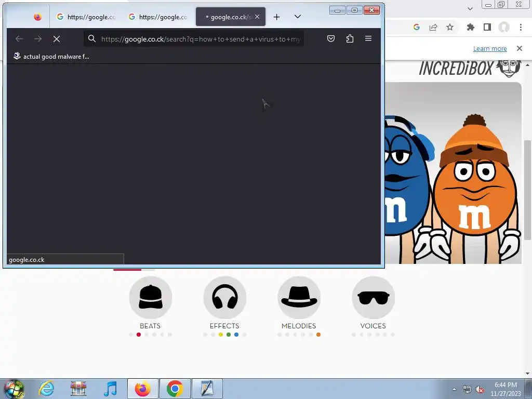Click the Incredibox logo
The height and width of the screenshot is (399, 532).
coord(470,68)
